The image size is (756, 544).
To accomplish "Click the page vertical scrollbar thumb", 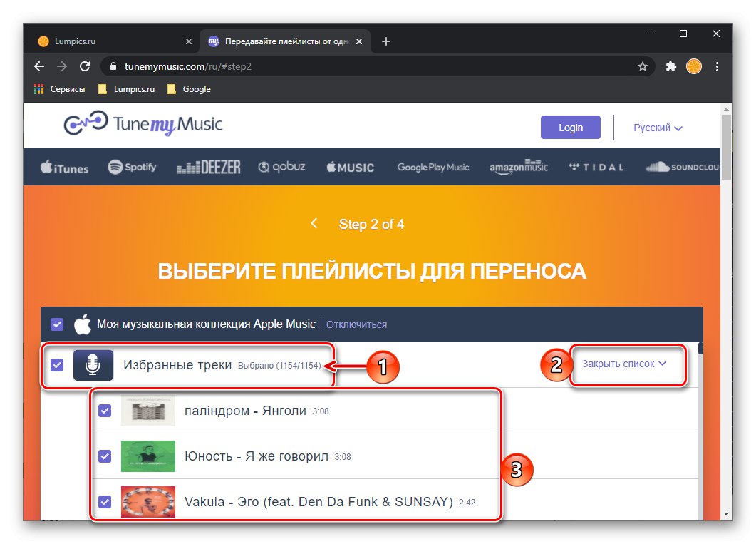I will (727, 147).
